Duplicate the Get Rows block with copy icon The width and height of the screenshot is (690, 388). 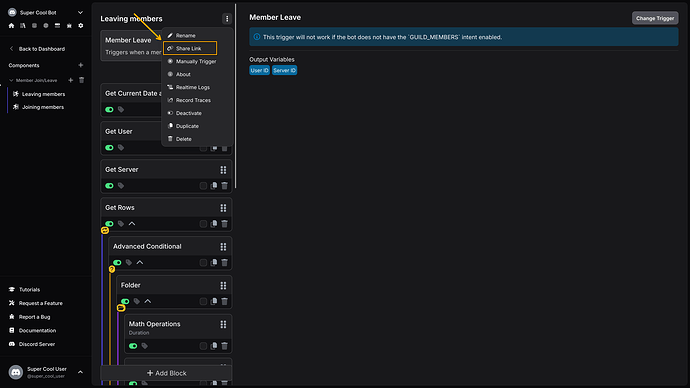(214, 223)
